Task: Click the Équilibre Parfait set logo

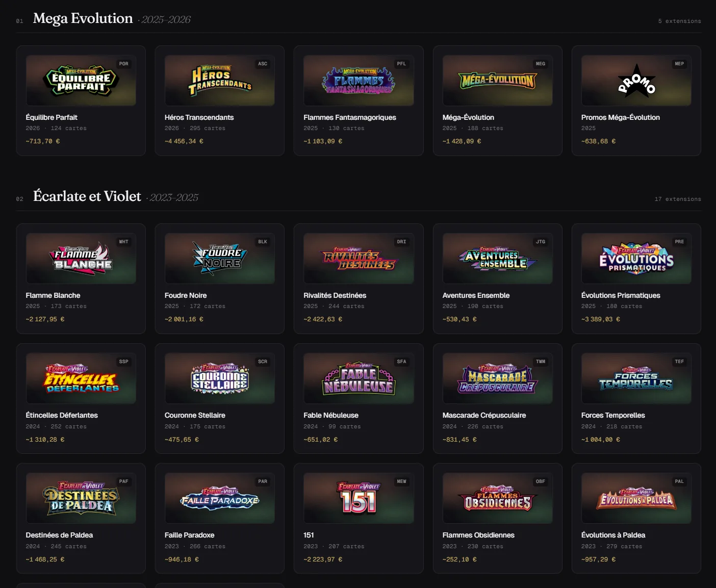Action: (81, 81)
